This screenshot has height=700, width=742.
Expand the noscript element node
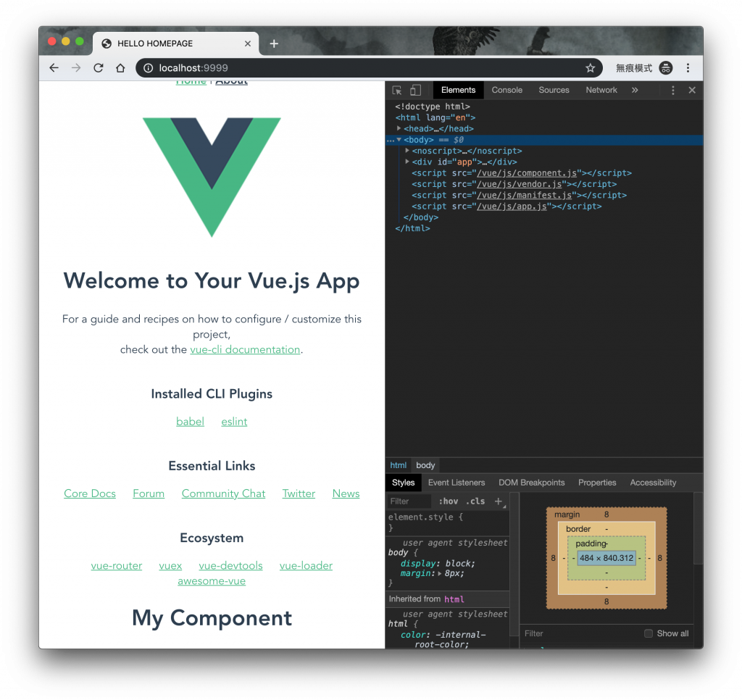click(407, 151)
